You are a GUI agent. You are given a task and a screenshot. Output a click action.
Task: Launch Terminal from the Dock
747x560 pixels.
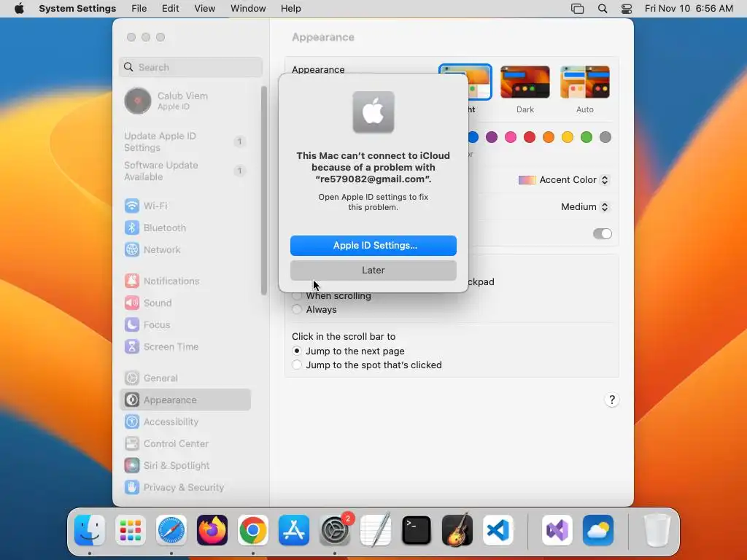point(417,530)
